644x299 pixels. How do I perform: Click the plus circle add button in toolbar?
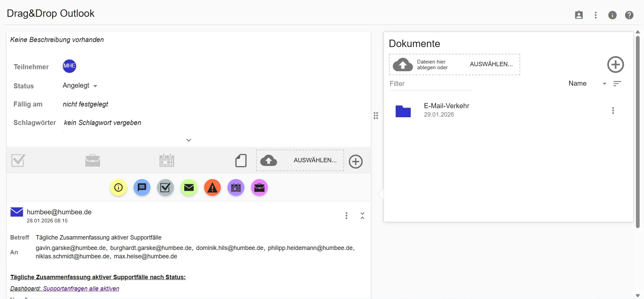(x=356, y=161)
